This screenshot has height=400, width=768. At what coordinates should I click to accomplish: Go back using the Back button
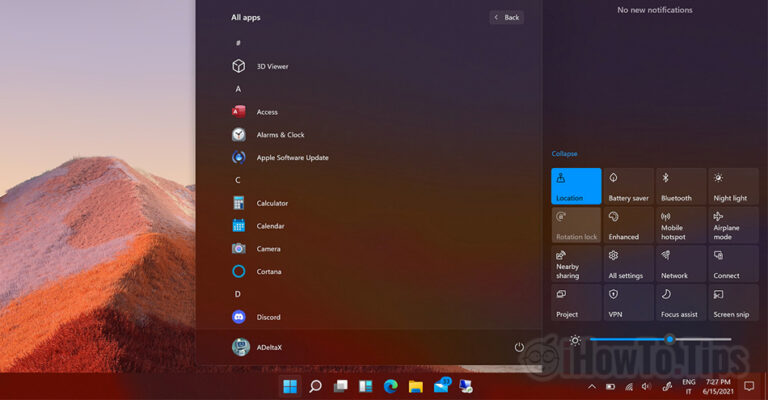click(x=507, y=17)
